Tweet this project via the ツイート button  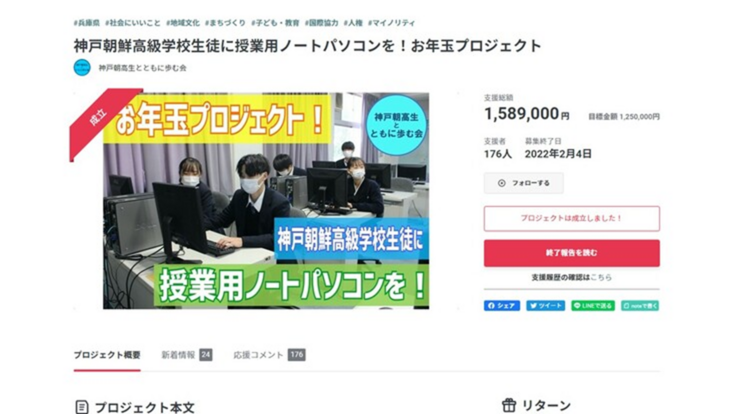tap(545, 306)
